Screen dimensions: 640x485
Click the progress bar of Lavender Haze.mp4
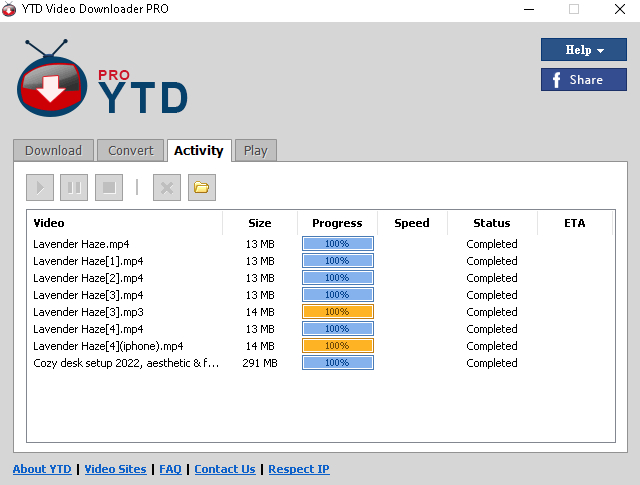coord(338,243)
